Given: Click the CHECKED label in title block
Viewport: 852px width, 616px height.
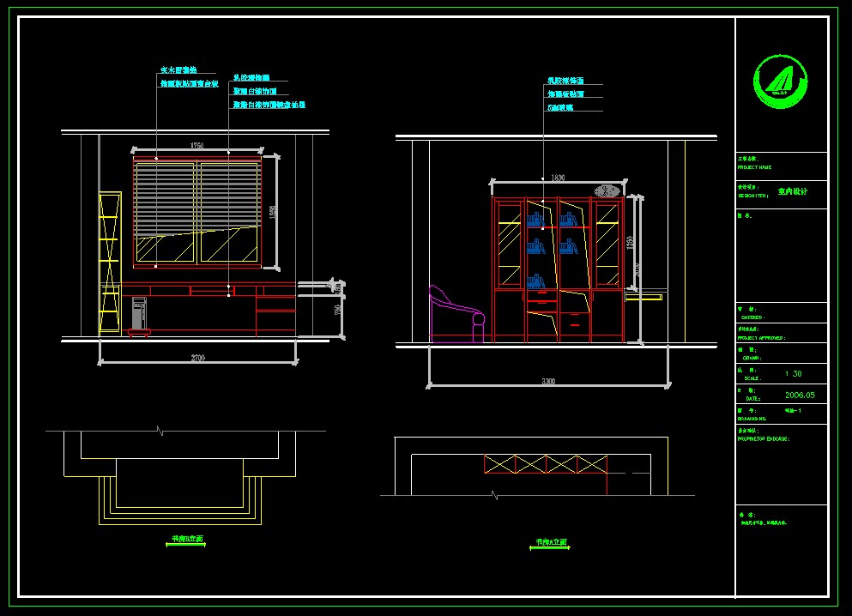Looking at the screenshot, I should coord(752,317).
